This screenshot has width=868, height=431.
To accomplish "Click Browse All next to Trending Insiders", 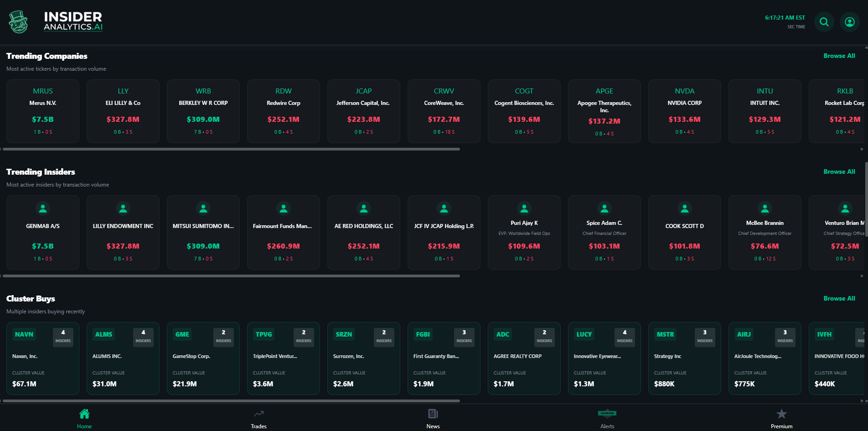I will coord(839,171).
